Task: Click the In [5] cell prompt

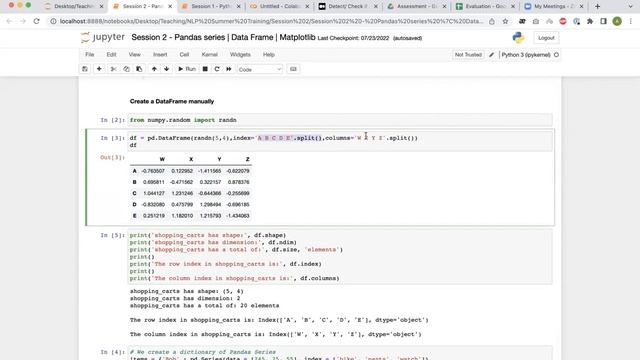Action: [112, 235]
